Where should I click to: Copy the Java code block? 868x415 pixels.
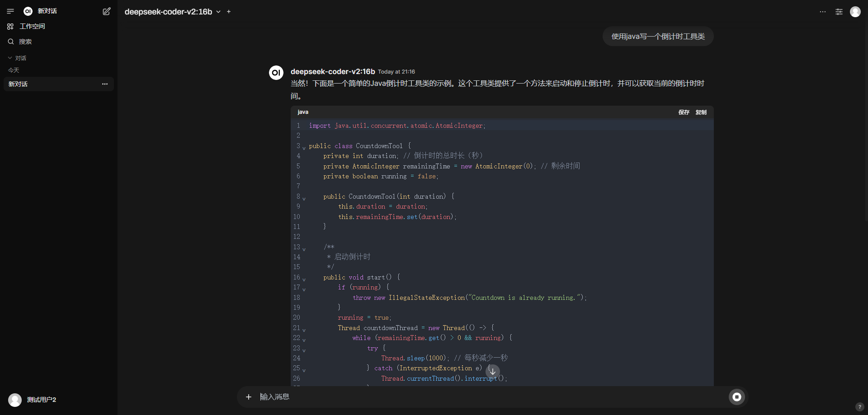[701, 112]
